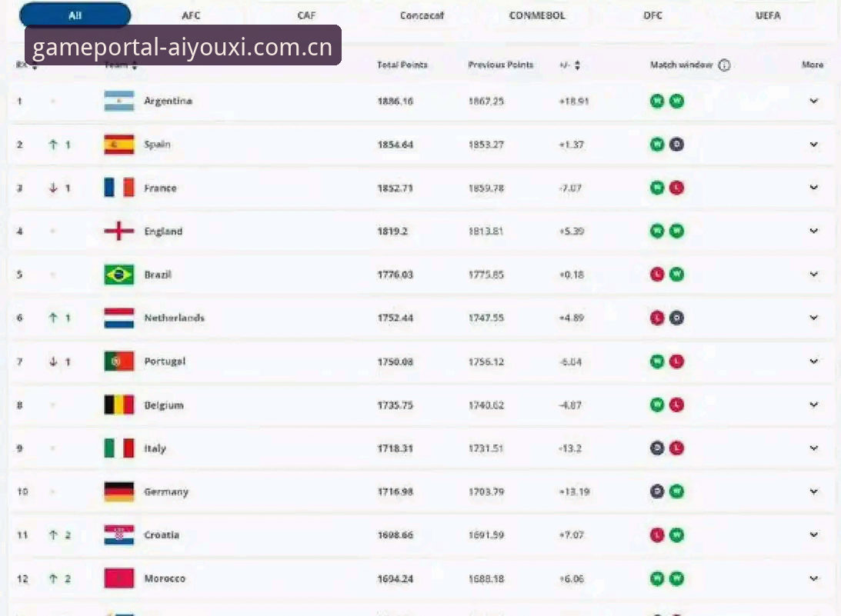Viewport: 841px width, 616px height.
Task: Expand the Germany row details
Action: 813,491
